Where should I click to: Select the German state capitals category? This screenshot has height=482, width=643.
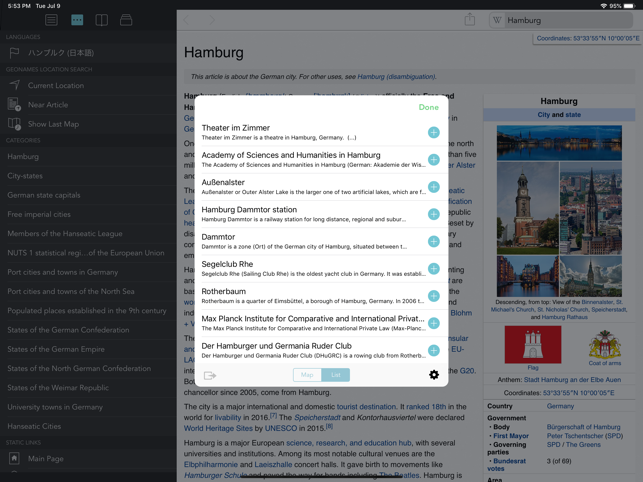coord(88,195)
